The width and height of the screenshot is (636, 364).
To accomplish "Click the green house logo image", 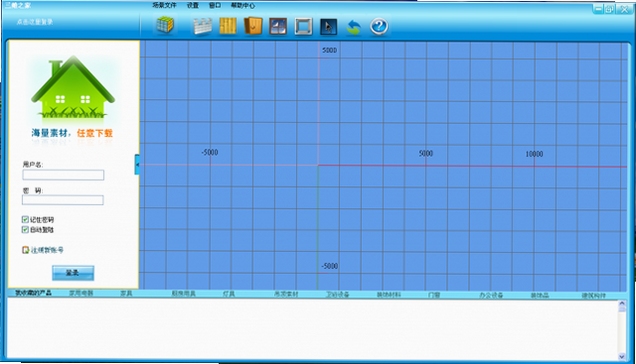I will (x=73, y=88).
